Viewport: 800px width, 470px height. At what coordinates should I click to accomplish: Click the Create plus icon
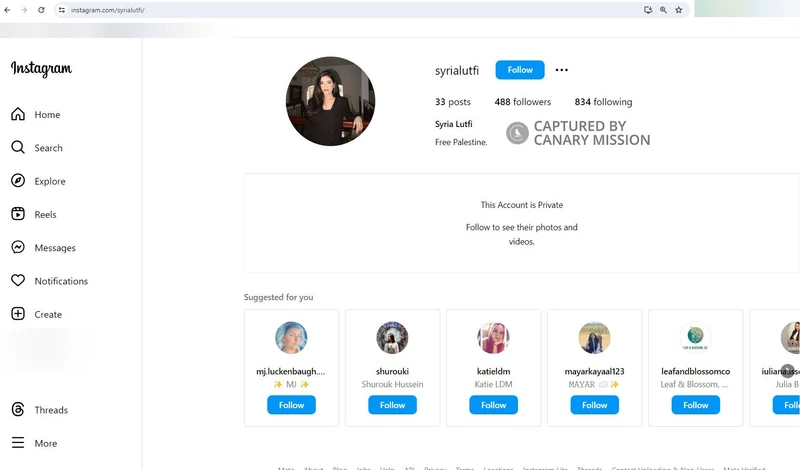coord(18,314)
